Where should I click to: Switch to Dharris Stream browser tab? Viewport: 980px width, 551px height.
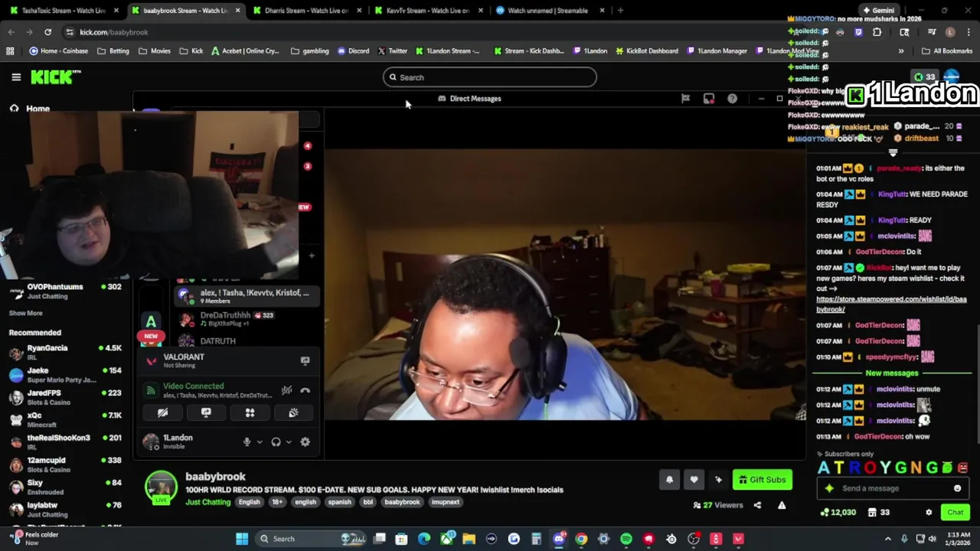(306, 11)
